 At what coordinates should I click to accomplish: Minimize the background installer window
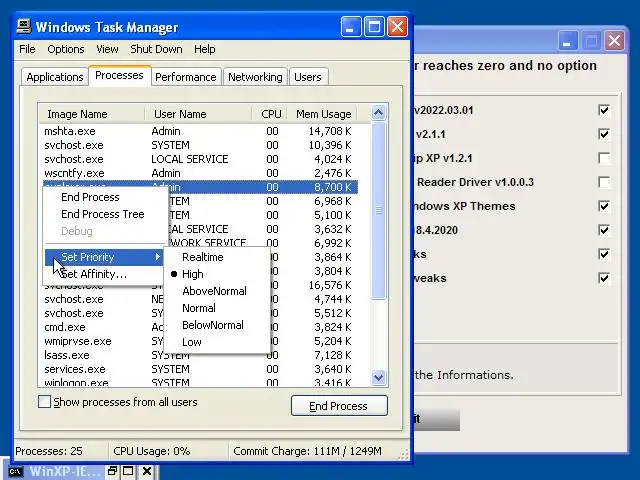pos(567,41)
